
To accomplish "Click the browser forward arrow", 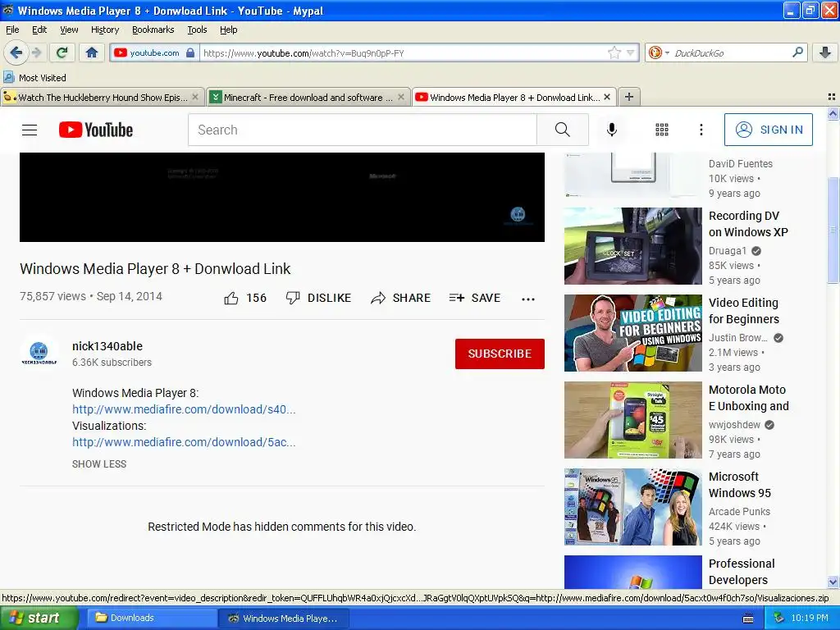I will click(x=36, y=52).
